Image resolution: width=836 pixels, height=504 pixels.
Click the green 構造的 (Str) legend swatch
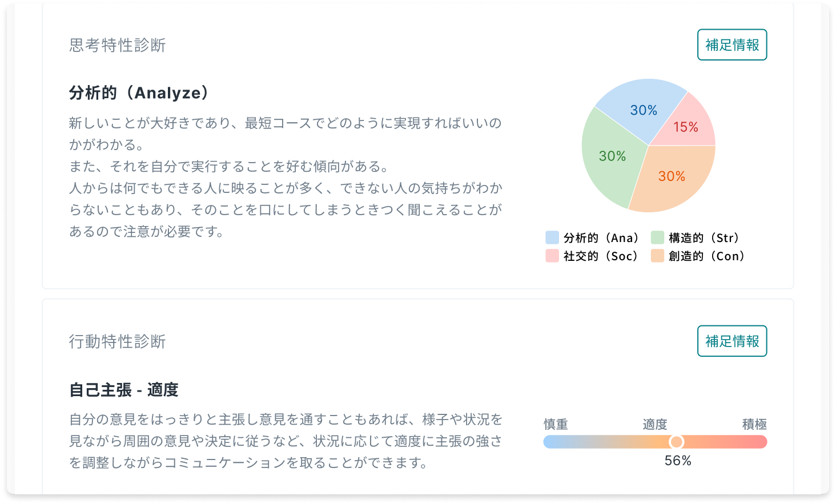point(657,237)
